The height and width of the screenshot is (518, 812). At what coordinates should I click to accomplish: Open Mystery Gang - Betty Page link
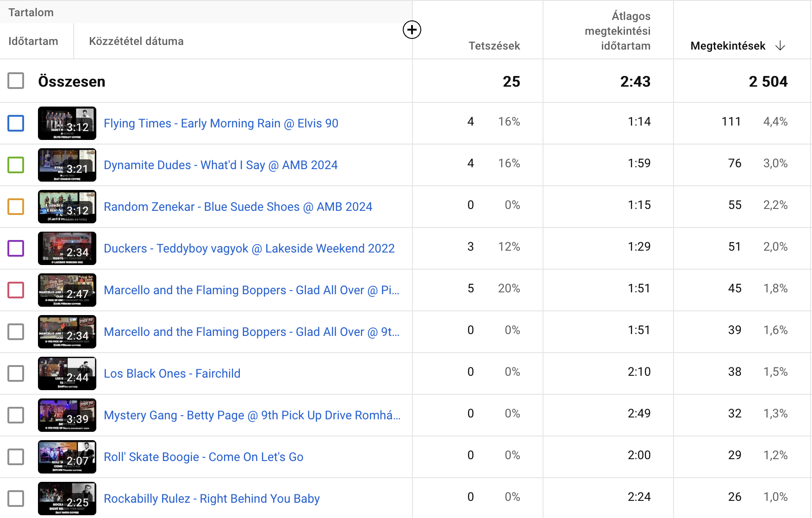tap(252, 415)
